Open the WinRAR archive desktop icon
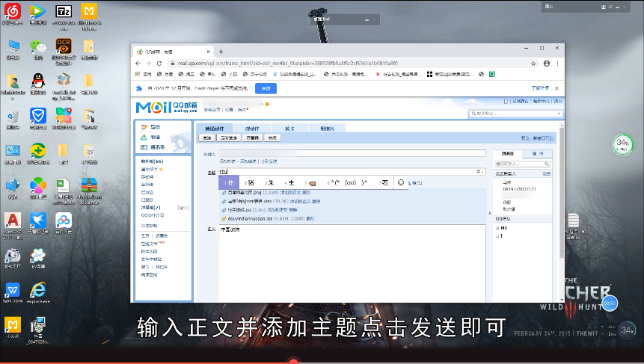Image resolution: width=644 pixels, height=364 pixels. (x=89, y=185)
